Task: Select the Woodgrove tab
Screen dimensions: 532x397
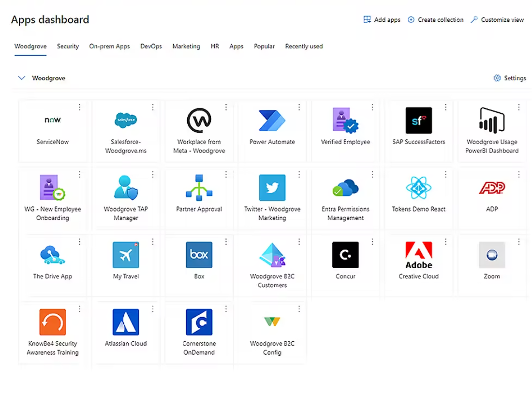Action: (x=30, y=46)
